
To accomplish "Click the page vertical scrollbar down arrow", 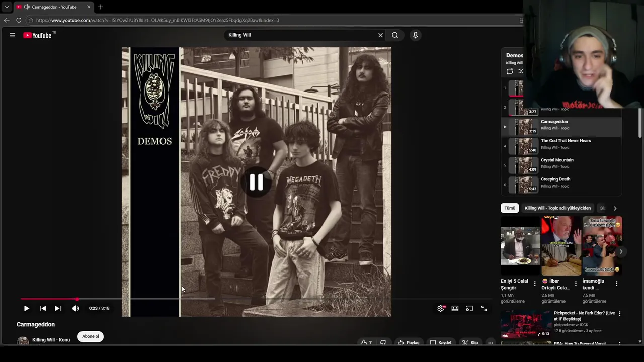I will 640,342.
